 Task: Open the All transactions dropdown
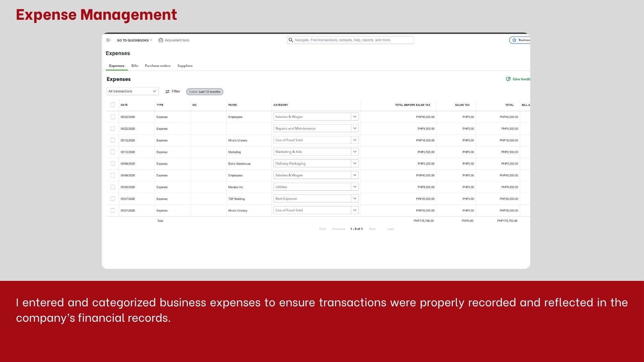pyautogui.click(x=132, y=91)
